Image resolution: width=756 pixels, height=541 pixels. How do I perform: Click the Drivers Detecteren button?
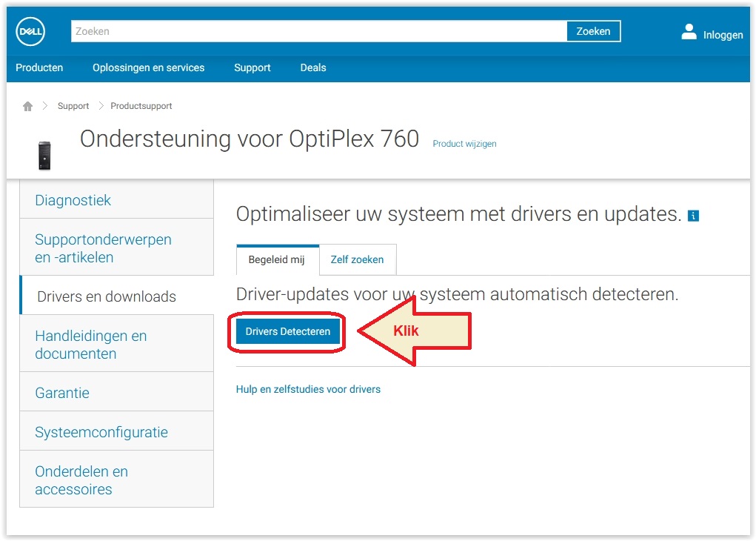288,331
